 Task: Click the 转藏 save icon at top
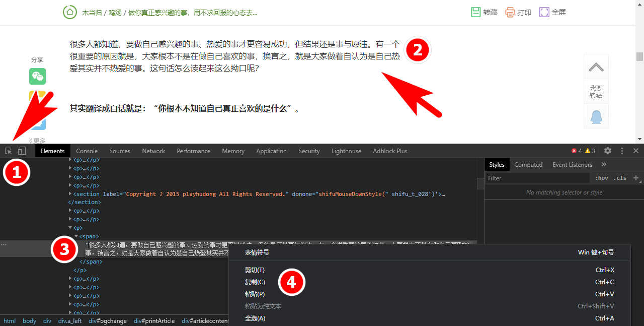476,11
